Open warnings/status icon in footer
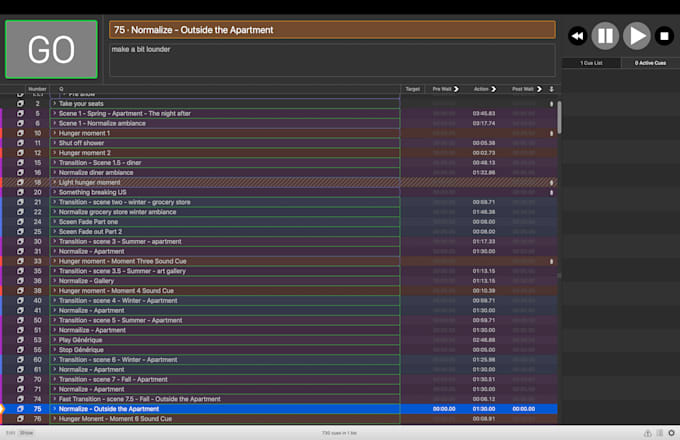Viewport: 680px width, 440px height. [647, 433]
